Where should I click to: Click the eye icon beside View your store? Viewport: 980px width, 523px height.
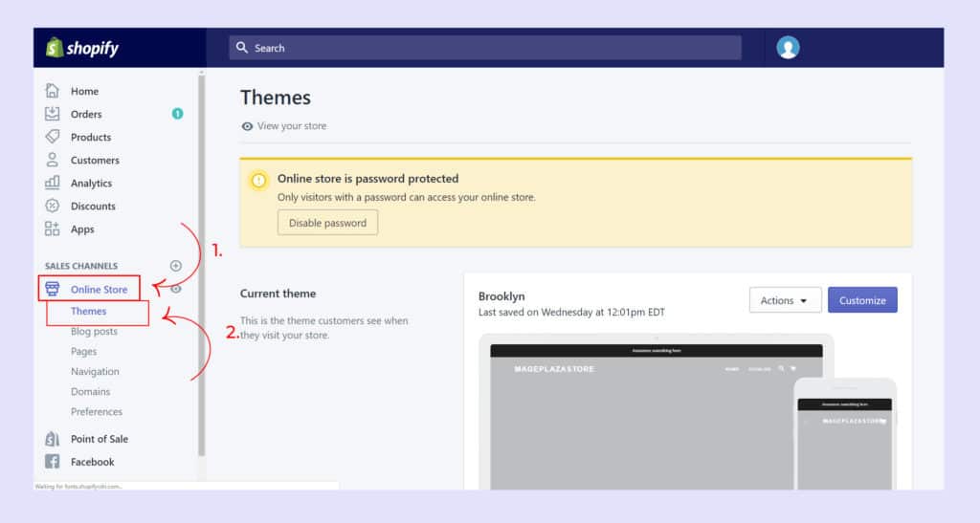[x=248, y=126]
